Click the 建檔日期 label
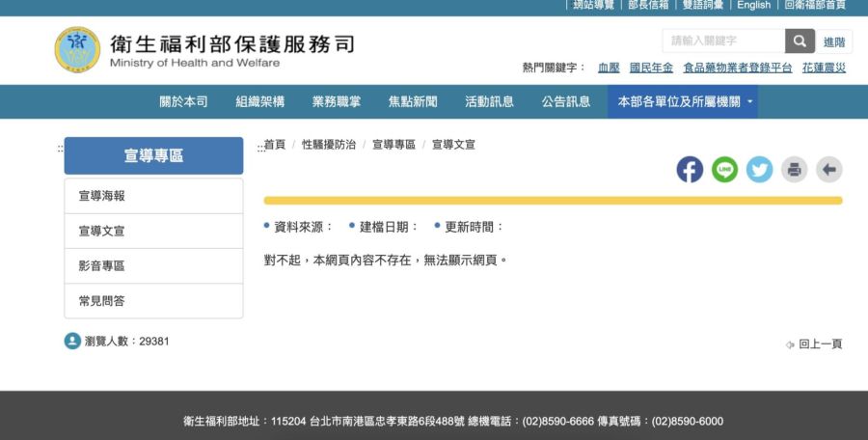The height and width of the screenshot is (440, 868). click(389, 227)
